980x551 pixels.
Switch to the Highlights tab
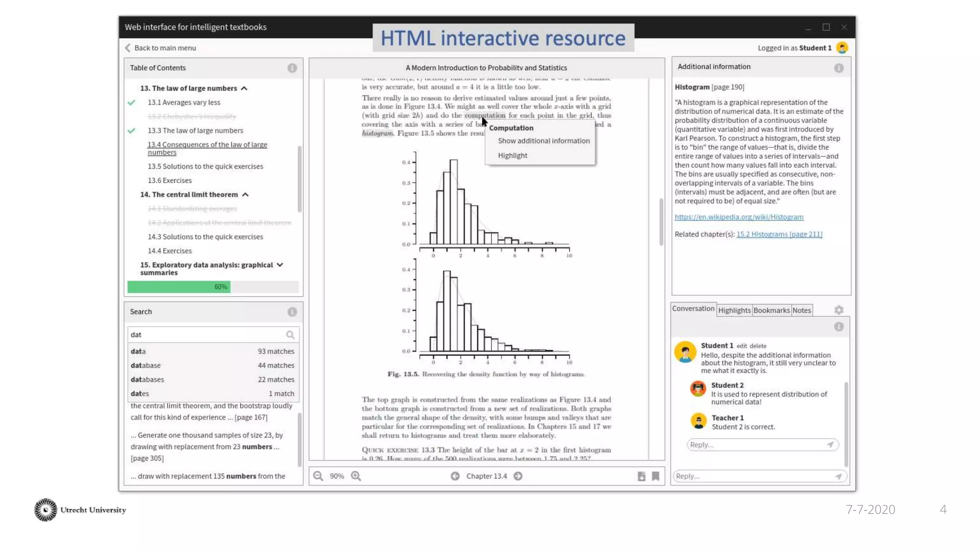(x=734, y=310)
